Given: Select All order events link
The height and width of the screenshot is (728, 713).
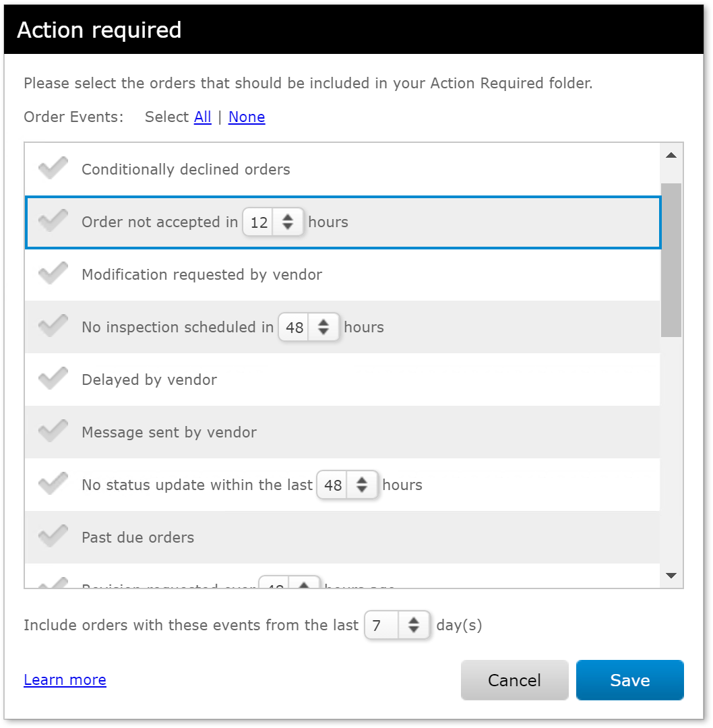Looking at the screenshot, I should [202, 117].
